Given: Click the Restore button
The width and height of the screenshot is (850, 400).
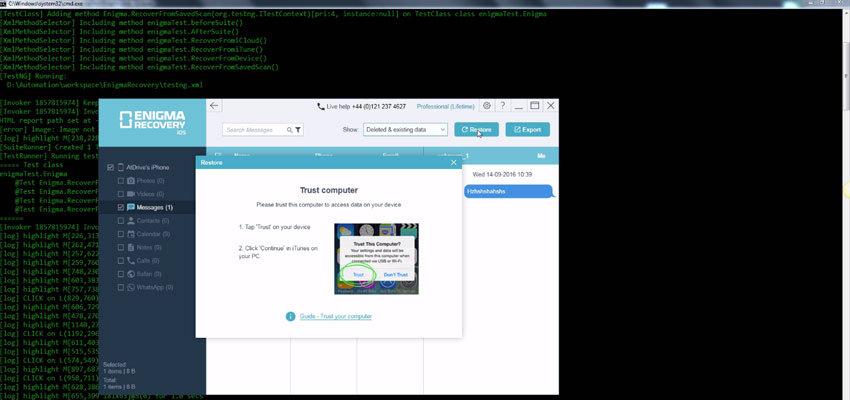Looking at the screenshot, I should point(476,130).
